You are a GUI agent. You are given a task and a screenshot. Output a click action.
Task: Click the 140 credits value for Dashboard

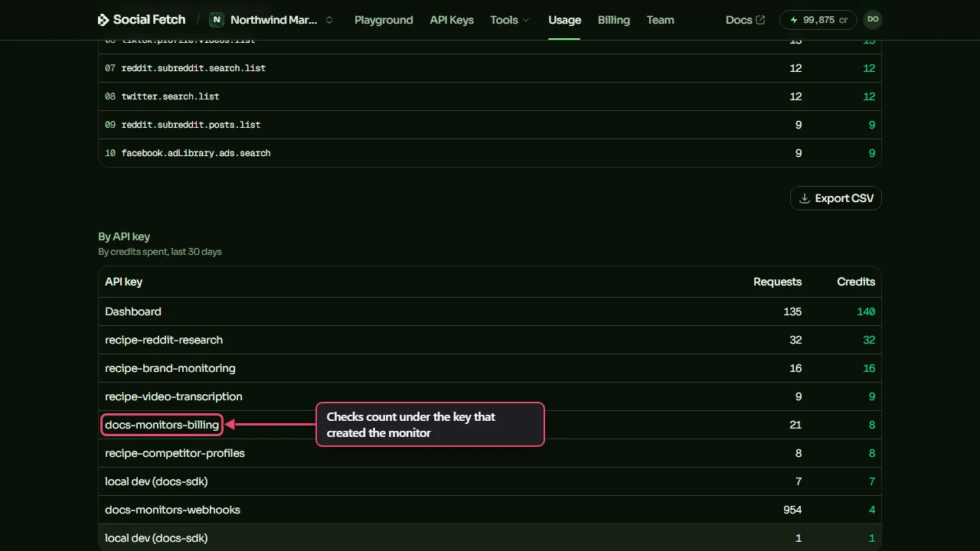tap(866, 311)
